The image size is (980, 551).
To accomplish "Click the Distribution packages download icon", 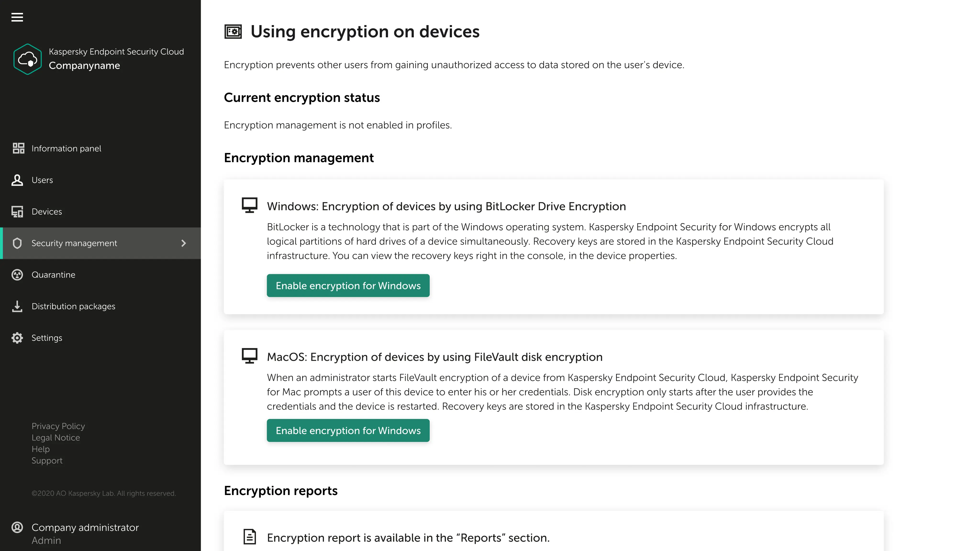I will pyautogui.click(x=17, y=306).
